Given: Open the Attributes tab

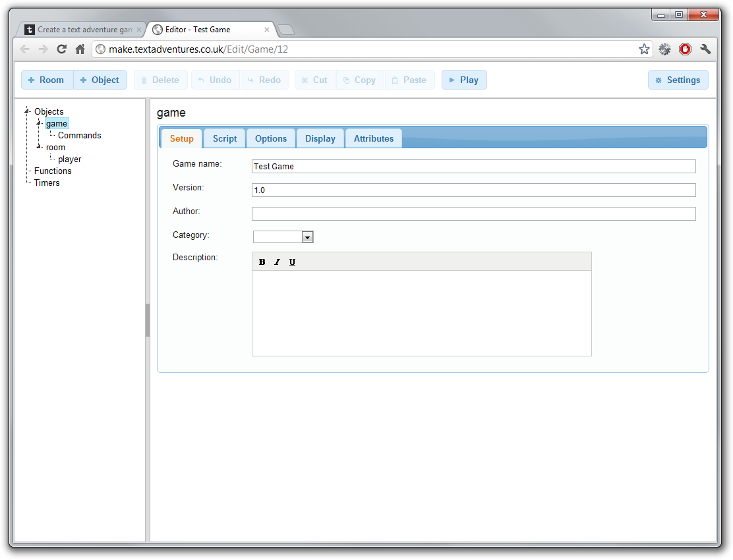Looking at the screenshot, I should point(373,138).
